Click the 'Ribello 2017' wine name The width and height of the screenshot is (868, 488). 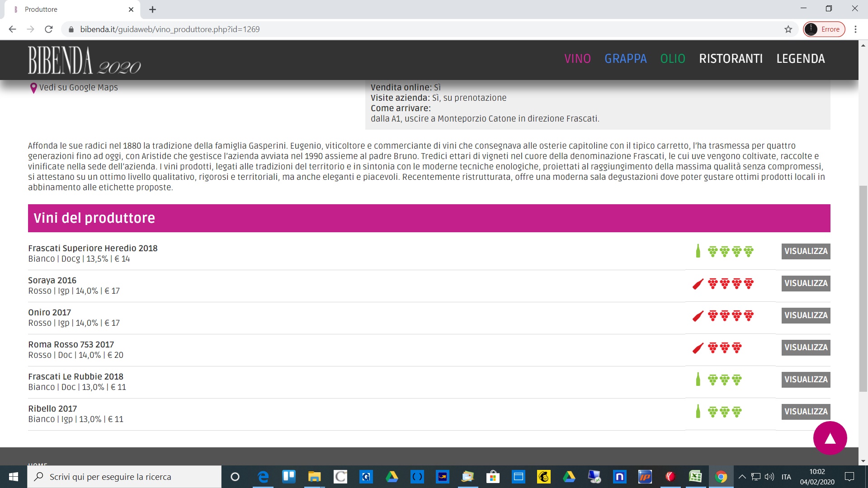tap(52, 409)
